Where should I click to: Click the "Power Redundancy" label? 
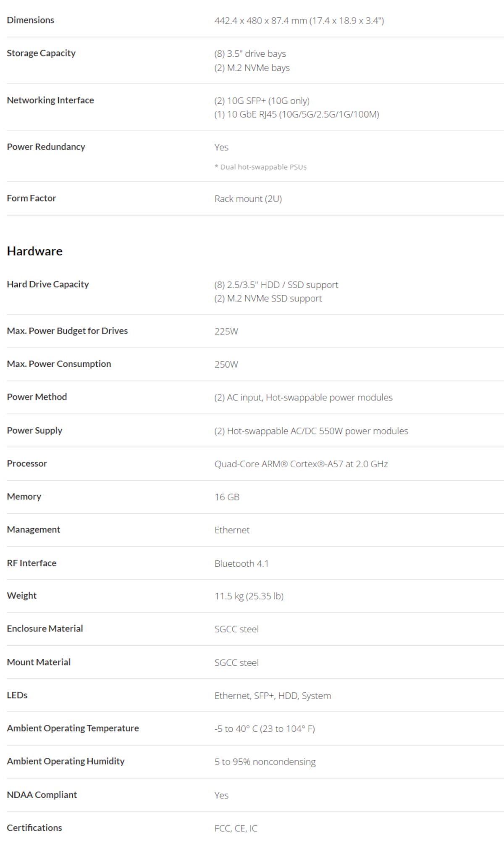pos(46,147)
